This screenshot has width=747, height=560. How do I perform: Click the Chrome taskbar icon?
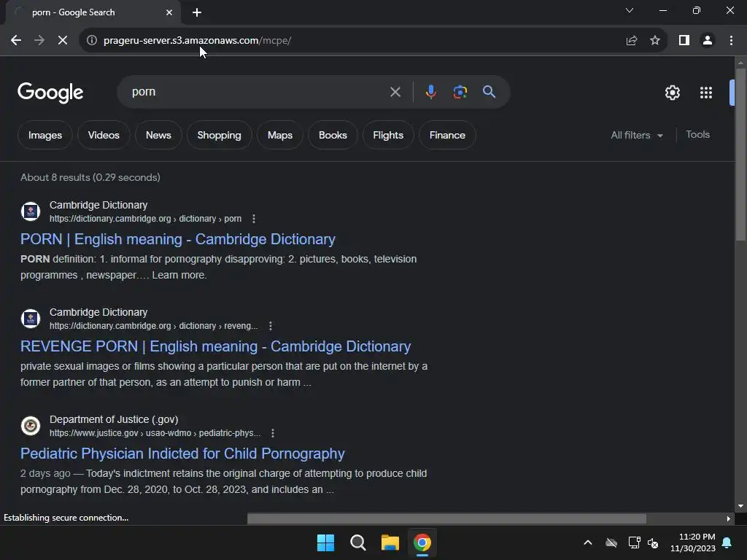[422, 542]
